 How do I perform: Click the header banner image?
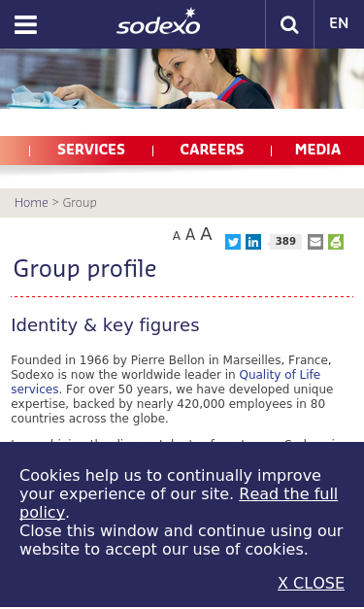pyautogui.click(x=182, y=79)
